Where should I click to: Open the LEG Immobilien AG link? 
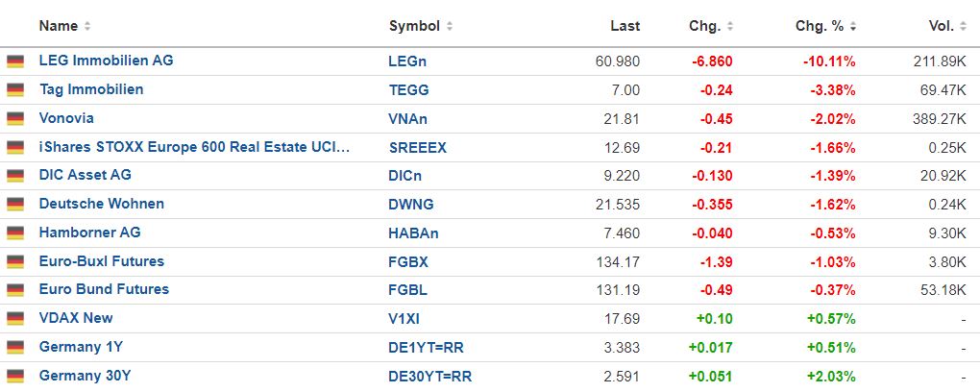(106, 61)
